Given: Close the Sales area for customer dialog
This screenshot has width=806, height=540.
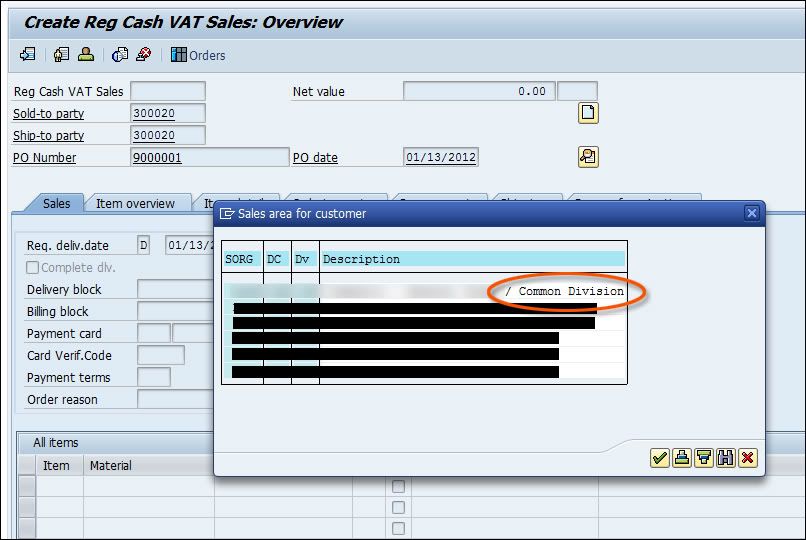Looking at the screenshot, I should pyautogui.click(x=752, y=213).
